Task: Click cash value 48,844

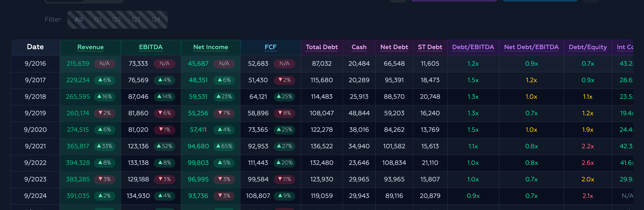Action: (x=359, y=113)
